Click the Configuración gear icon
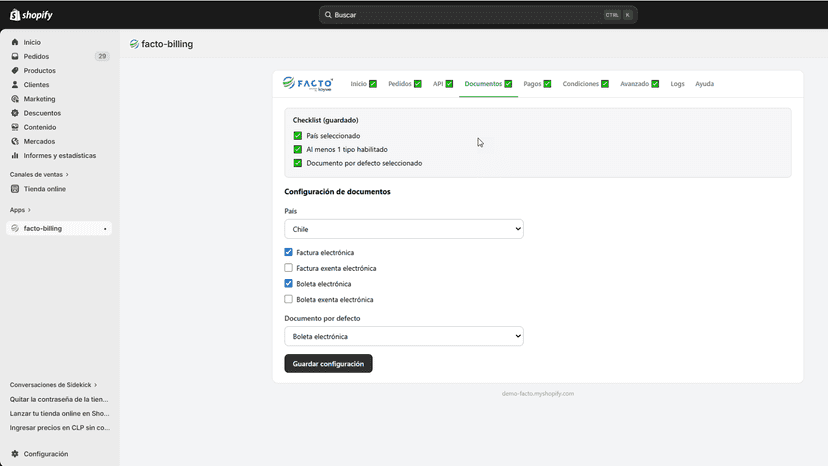This screenshot has height=466, width=828. point(15,454)
